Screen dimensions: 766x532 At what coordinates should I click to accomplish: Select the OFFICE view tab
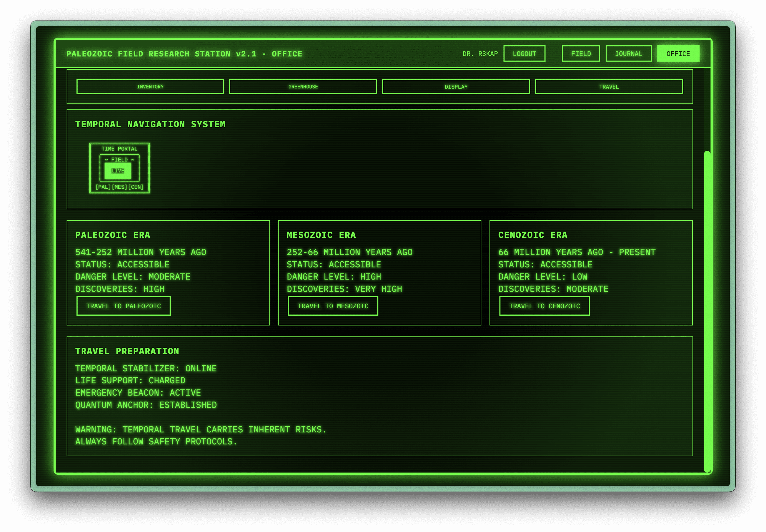tap(678, 54)
